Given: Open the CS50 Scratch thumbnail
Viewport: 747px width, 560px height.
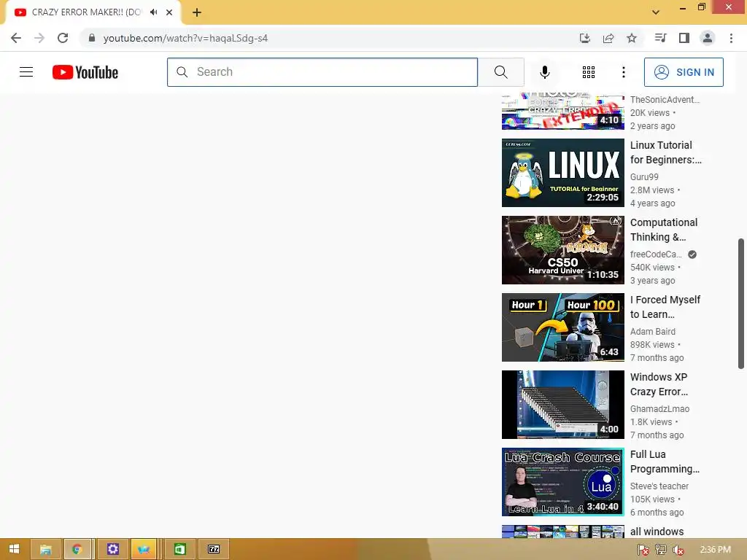Looking at the screenshot, I should (x=562, y=250).
